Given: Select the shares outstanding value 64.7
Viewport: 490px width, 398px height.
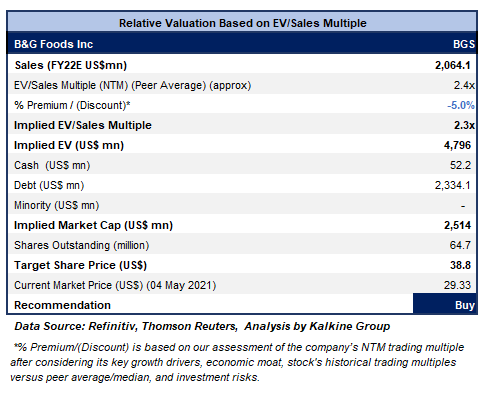Looking at the screenshot, I should click(460, 245).
